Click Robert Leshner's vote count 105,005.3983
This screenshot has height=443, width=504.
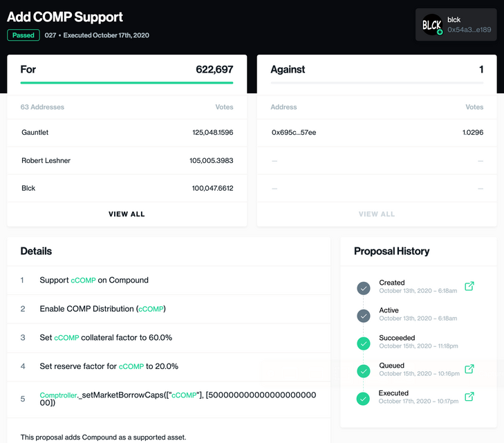pyautogui.click(x=211, y=160)
